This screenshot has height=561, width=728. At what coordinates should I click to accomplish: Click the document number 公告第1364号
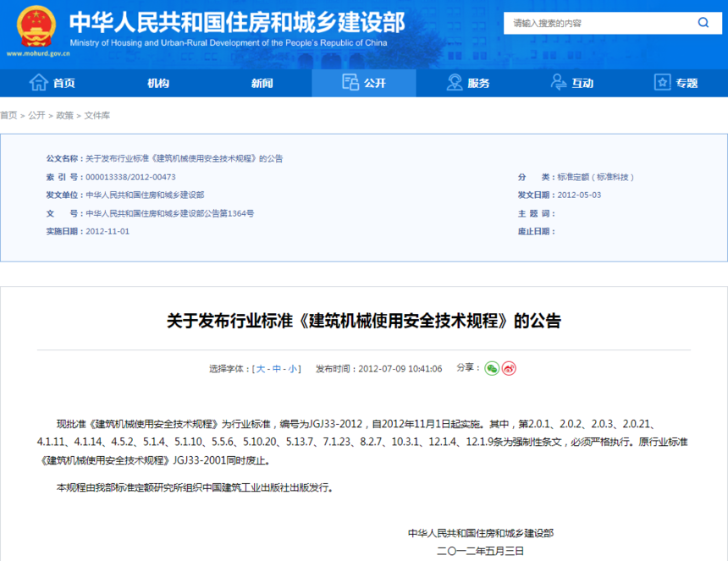(170, 213)
